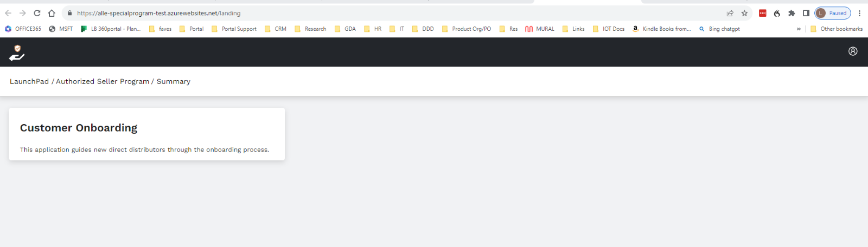The width and height of the screenshot is (868, 247).
Task: Open the Extensions puzzle piece menu
Action: [792, 13]
